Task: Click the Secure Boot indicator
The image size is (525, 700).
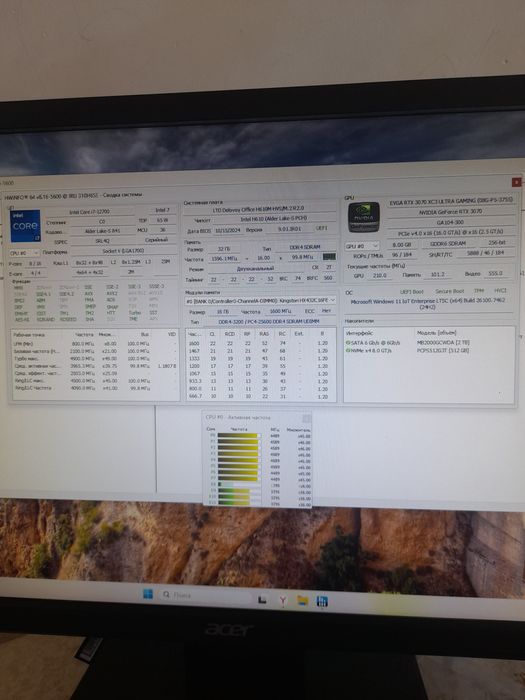Action: pos(450,291)
